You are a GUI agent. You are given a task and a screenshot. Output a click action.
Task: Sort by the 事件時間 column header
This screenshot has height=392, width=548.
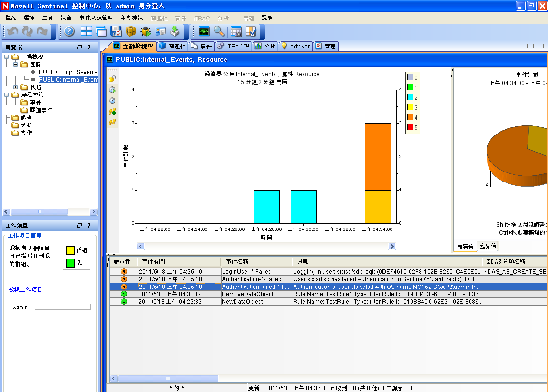[178, 261]
